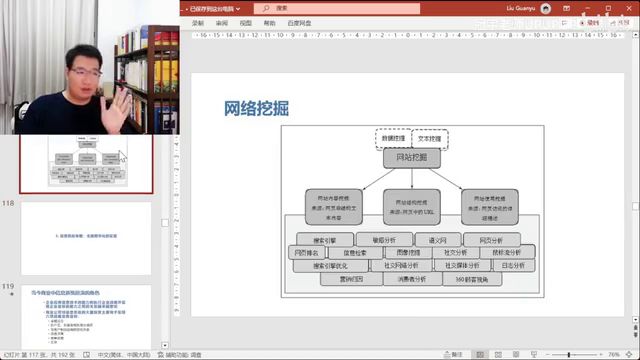Select the 网站结构挖掘 box in the diagram
This screenshot has height=360, width=640.
tap(411, 207)
